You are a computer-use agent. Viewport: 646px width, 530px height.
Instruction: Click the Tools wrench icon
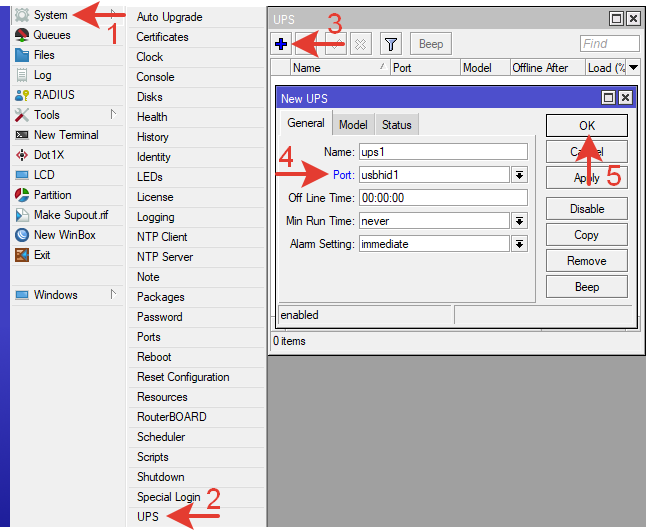(x=22, y=115)
